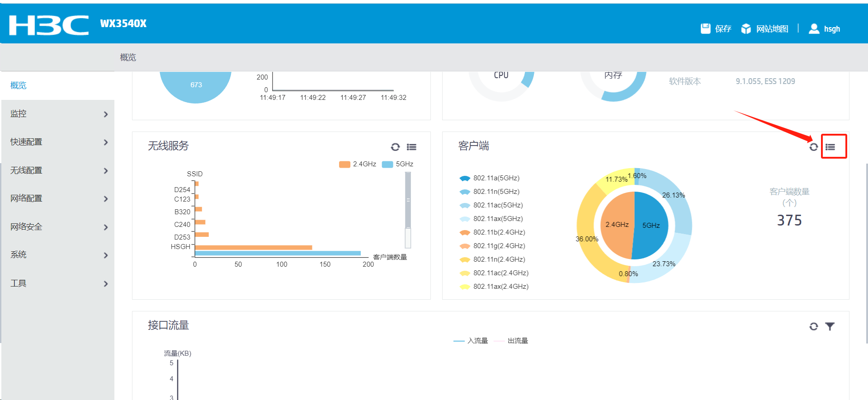Image resolution: width=868 pixels, height=400 pixels.
Task: Expand the 无线配置 wireless config arrow
Action: coord(106,171)
